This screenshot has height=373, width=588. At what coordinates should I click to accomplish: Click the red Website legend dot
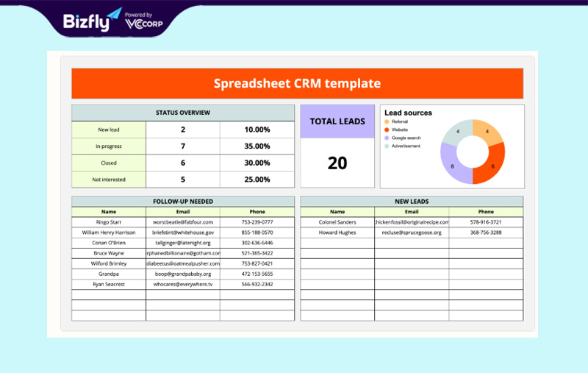click(387, 129)
